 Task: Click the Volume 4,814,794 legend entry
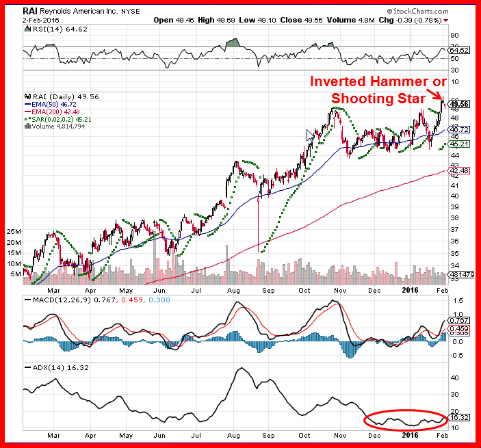pyautogui.click(x=58, y=127)
